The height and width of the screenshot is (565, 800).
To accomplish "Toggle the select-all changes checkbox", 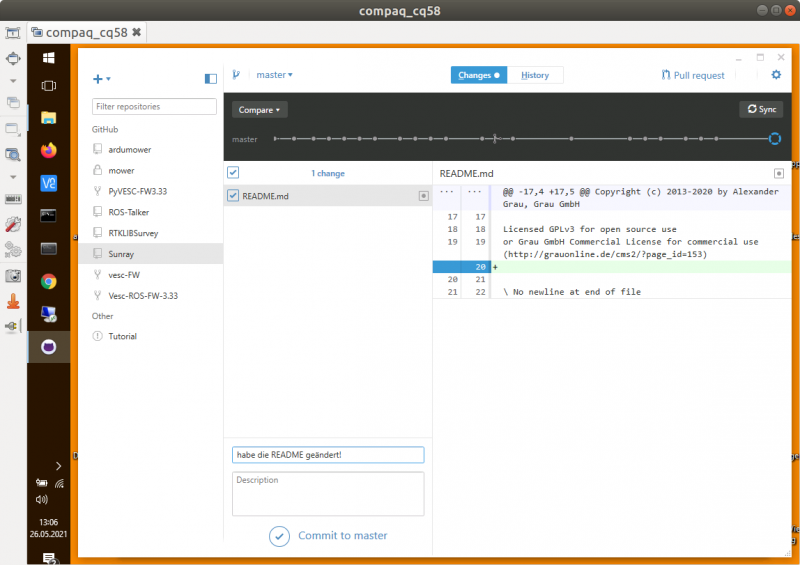I will (x=233, y=173).
